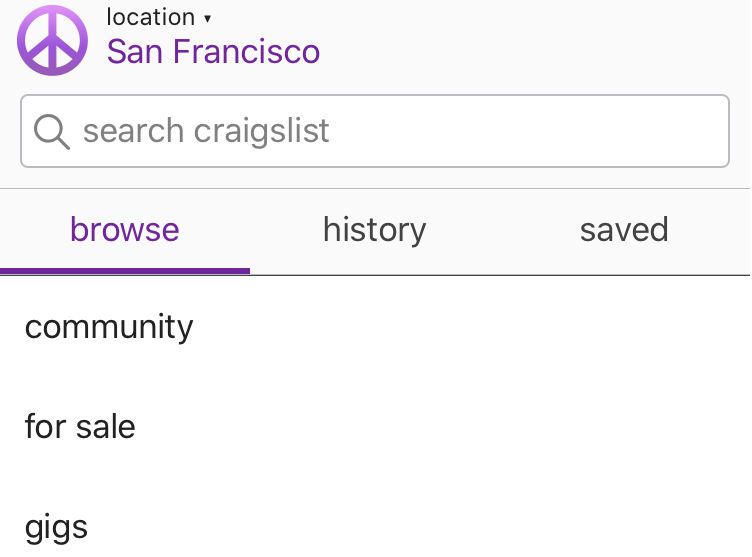This screenshot has width=752, height=557.
Task: Change city from San Francisco
Action: 213,51
